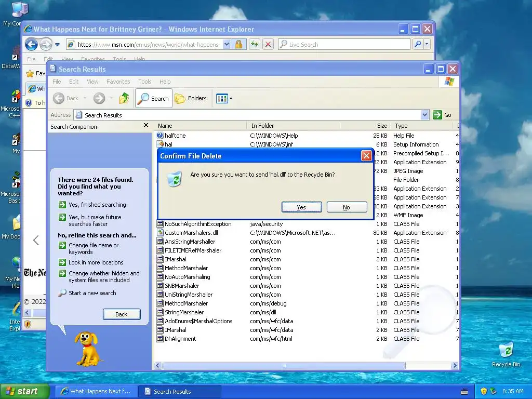Click Internet Explorer forward button

(46, 44)
